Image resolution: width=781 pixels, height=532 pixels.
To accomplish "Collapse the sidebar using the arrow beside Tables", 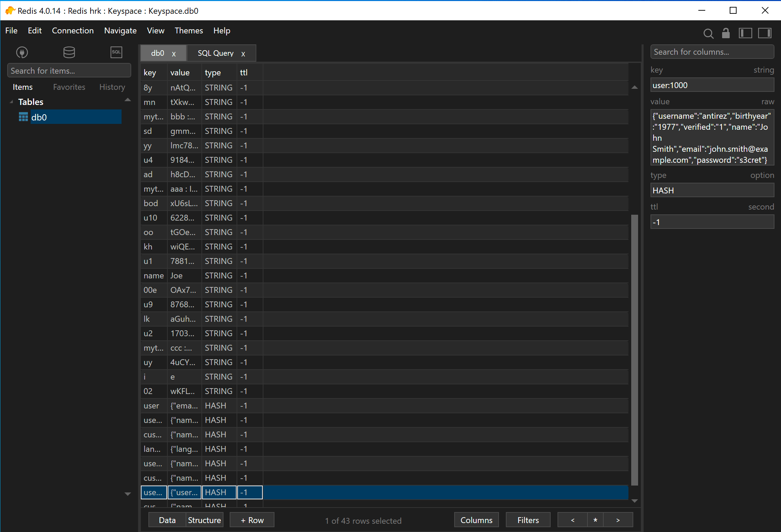I will (128, 100).
